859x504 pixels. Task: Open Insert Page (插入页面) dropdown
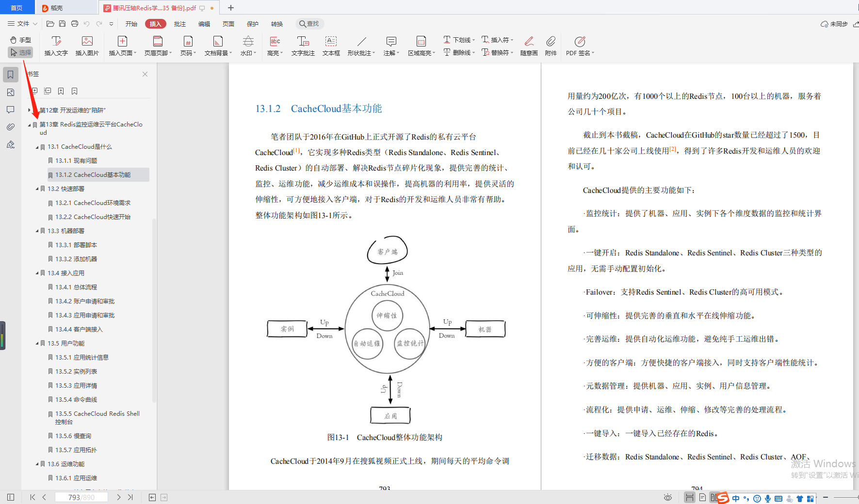click(122, 46)
